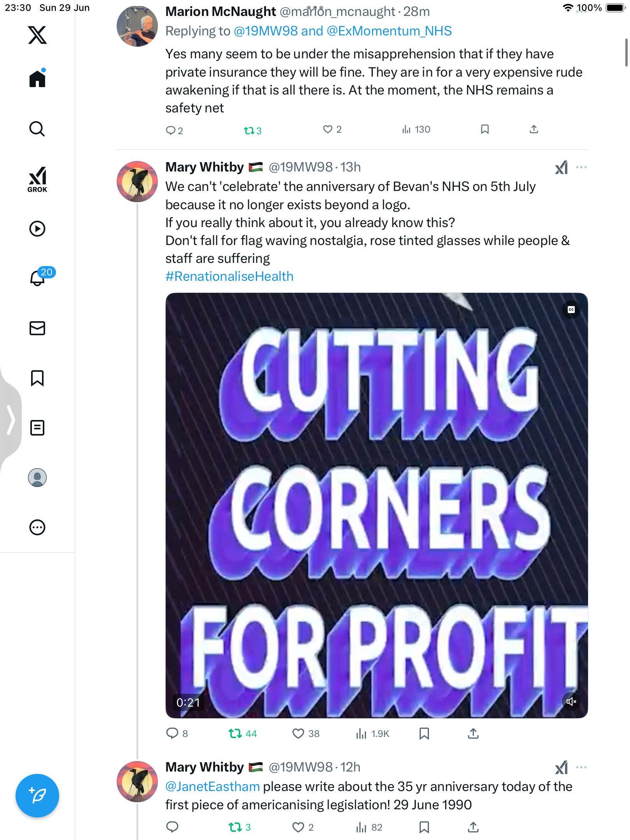Screen dimensions: 630x840
Task: Open the video tab play icon
Action: 37,229
